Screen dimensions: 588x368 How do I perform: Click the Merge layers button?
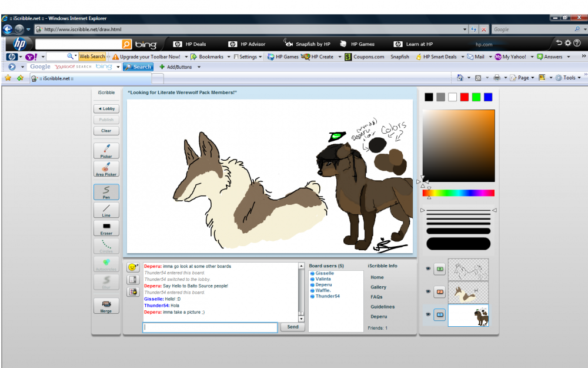pos(106,306)
